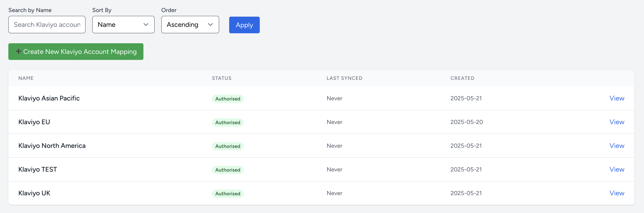
Task: View the Klaviyo Asian Pacific mapping
Action: pos(617,98)
